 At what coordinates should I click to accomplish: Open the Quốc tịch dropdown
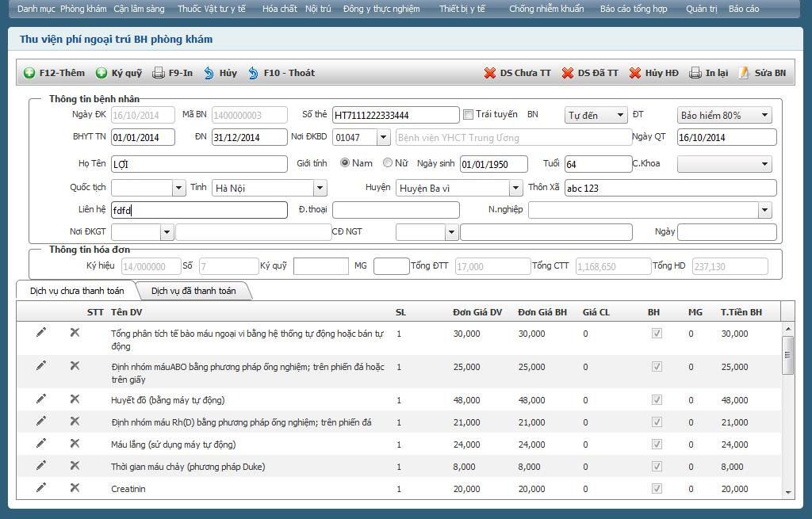click(x=178, y=188)
